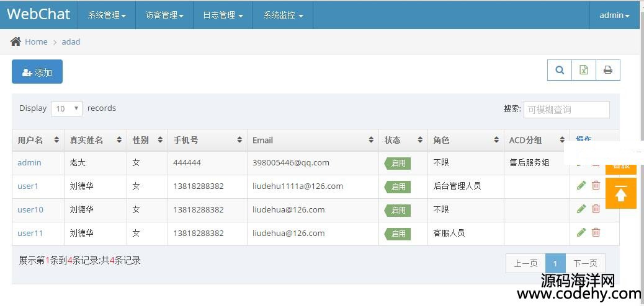Viewport: 644px width, 306px height.
Task: Expand the 系统管理 menu
Action: pyautogui.click(x=106, y=15)
